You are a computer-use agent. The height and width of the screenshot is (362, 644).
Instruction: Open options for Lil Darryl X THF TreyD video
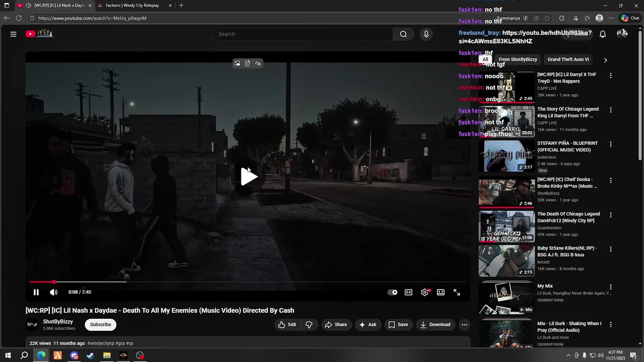(x=611, y=75)
